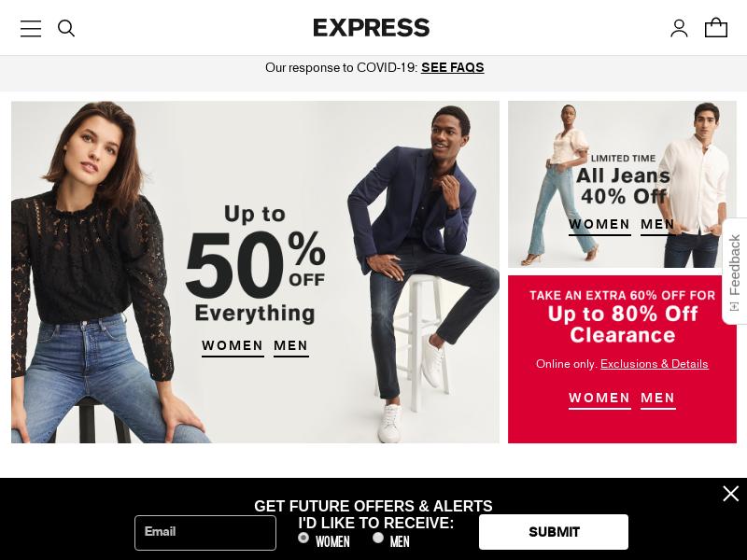
Task: Open the hamburger navigation menu
Action: [x=31, y=29]
